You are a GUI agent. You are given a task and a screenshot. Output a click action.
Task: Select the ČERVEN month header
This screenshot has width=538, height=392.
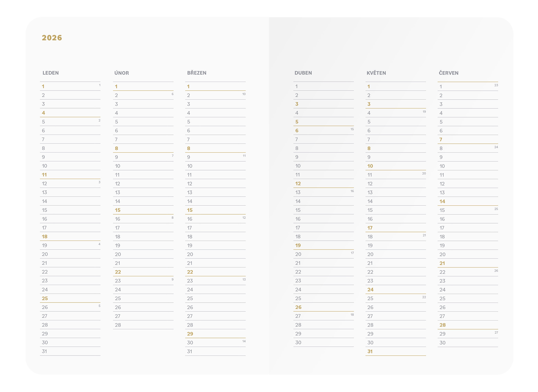[449, 73]
